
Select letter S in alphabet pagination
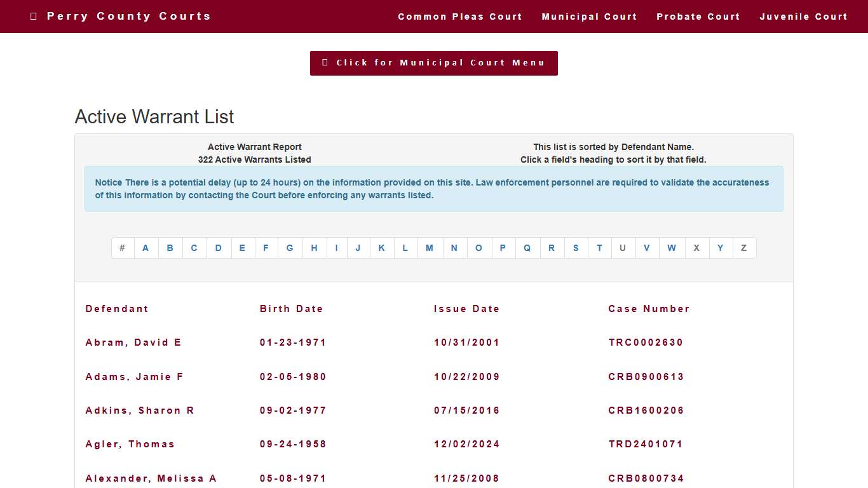(576, 248)
